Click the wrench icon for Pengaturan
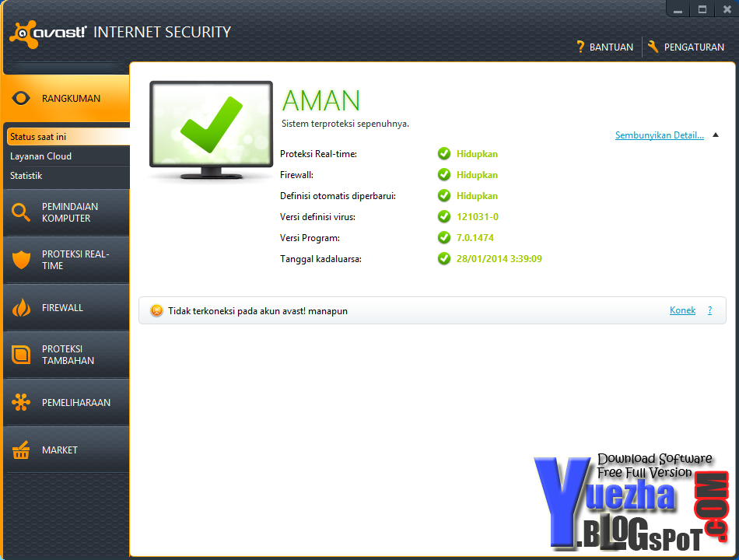This screenshot has height=560, width=739. pyautogui.click(x=653, y=47)
